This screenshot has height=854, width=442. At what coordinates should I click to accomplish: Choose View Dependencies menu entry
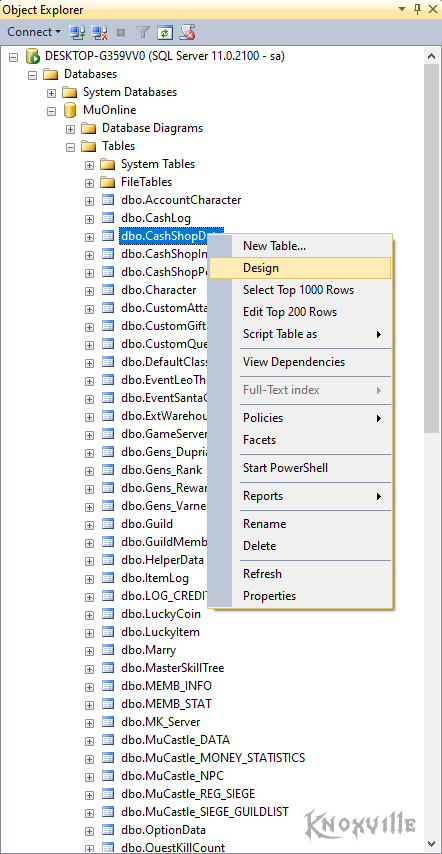[300, 362]
